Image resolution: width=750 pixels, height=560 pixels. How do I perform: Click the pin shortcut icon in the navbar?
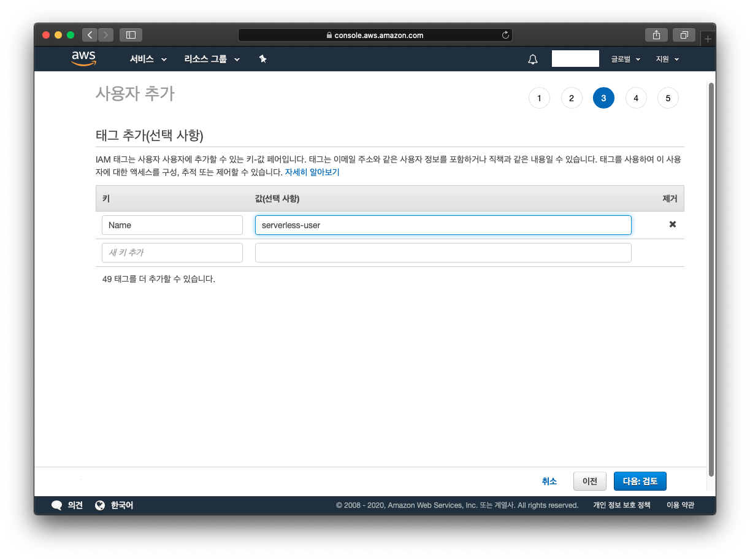[x=262, y=59]
